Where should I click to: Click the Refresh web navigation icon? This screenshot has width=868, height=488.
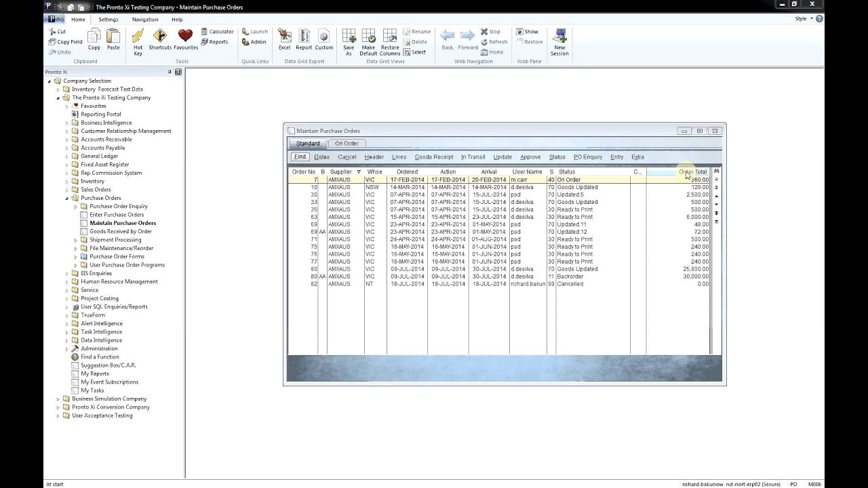(x=484, y=42)
